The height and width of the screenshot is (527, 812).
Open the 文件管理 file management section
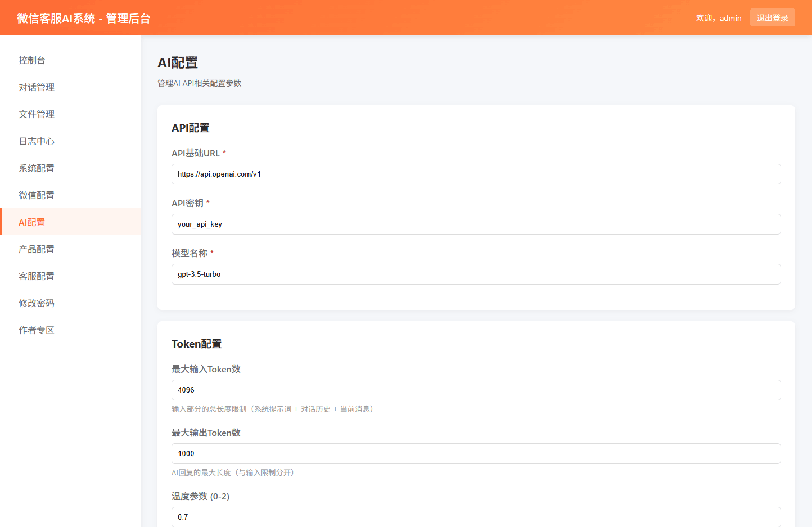(x=36, y=114)
